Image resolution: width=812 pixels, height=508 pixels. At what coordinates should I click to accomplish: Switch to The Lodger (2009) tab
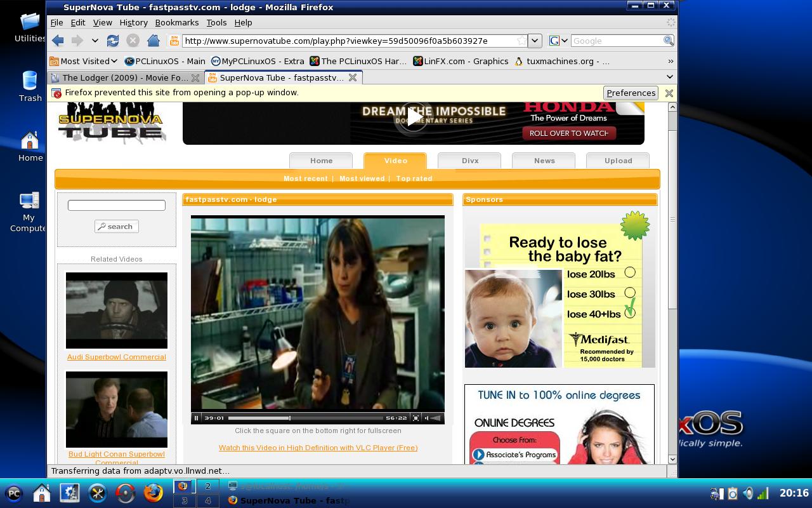[124, 77]
